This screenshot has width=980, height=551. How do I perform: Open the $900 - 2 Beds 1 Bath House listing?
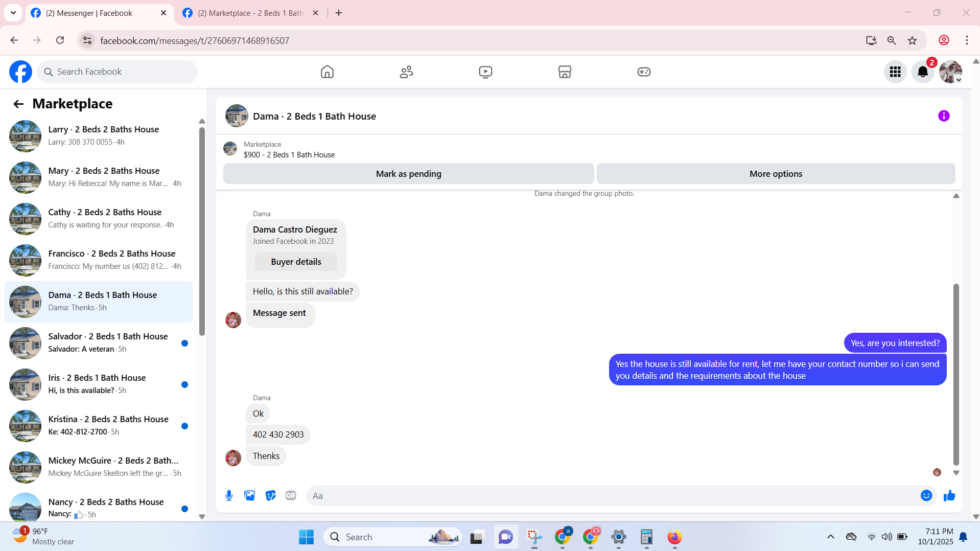pos(289,155)
